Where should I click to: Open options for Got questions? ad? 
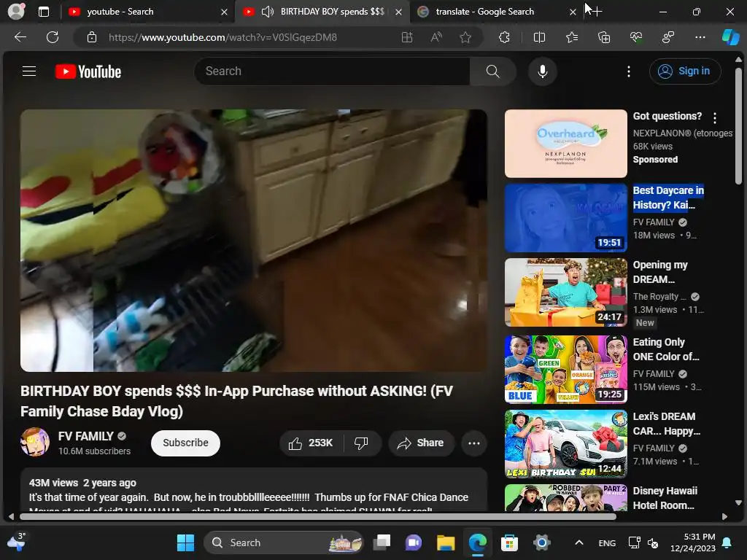click(x=715, y=117)
